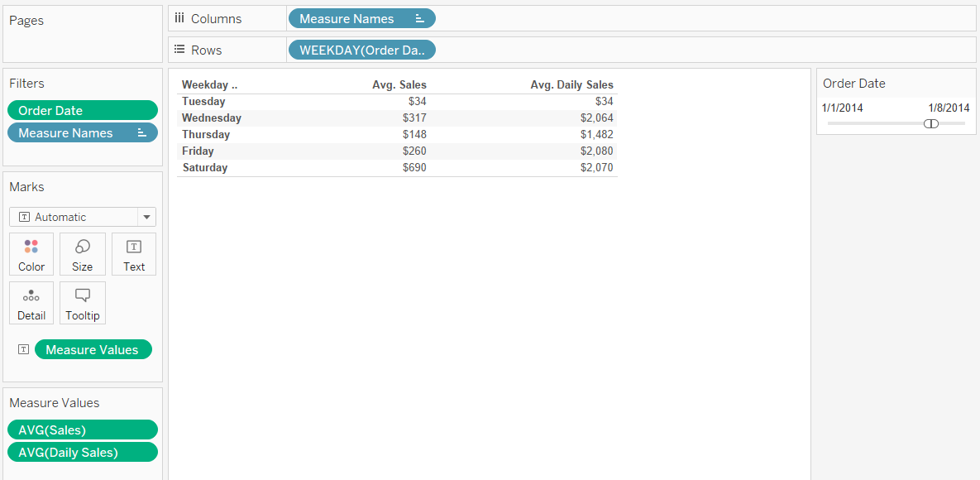This screenshot has width=980, height=480.
Task: Open the Automatic mark type dropdown
Action: (83, 217)
